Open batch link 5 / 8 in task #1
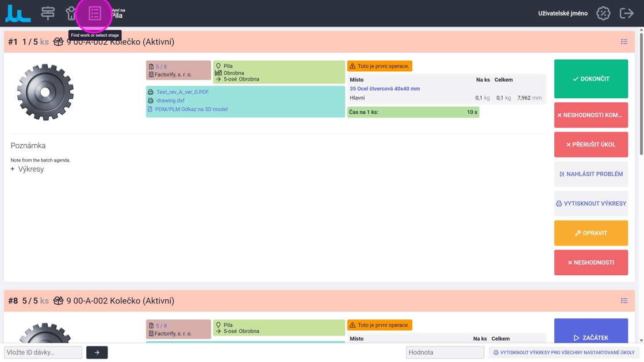Image resolution: width=644 pixels, height=362 pixels. point(162,67)
